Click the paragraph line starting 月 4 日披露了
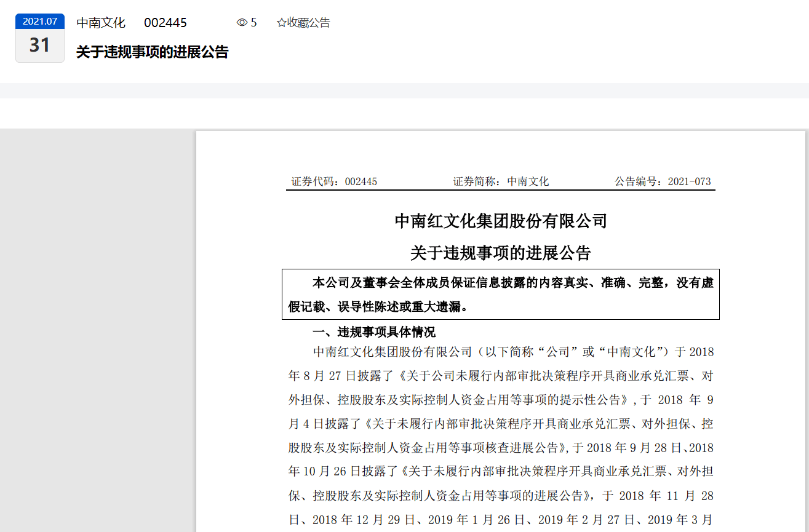Image resolution: width=809 pixels, height=532 pixels. [501, 424]
